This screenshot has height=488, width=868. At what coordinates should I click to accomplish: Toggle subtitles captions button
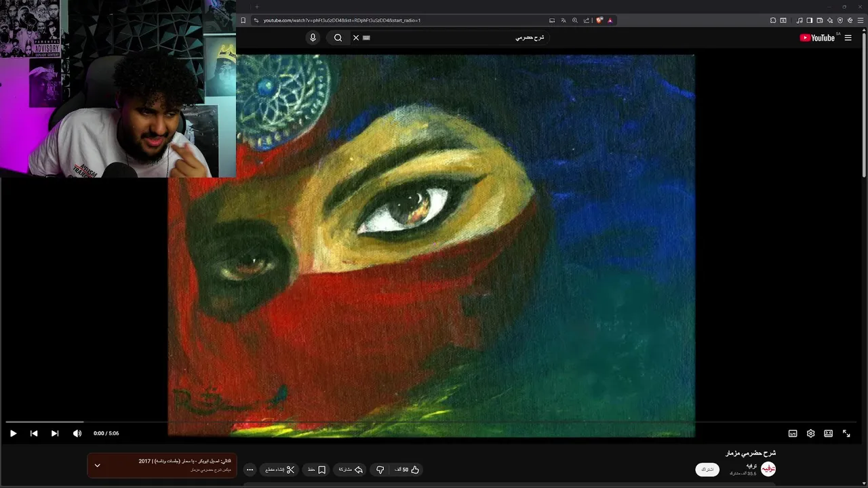click(x=793, y=433)
